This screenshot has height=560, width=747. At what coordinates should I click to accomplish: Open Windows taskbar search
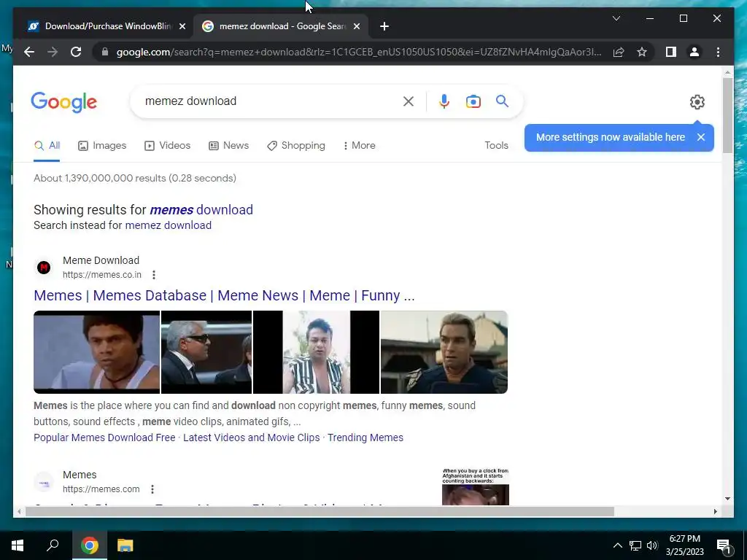coord(53,545)
